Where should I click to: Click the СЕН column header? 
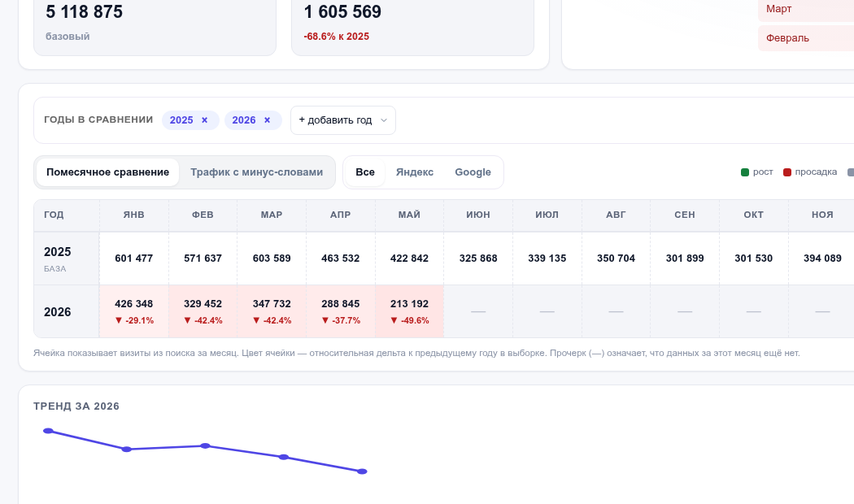click(x=685, y=215)
